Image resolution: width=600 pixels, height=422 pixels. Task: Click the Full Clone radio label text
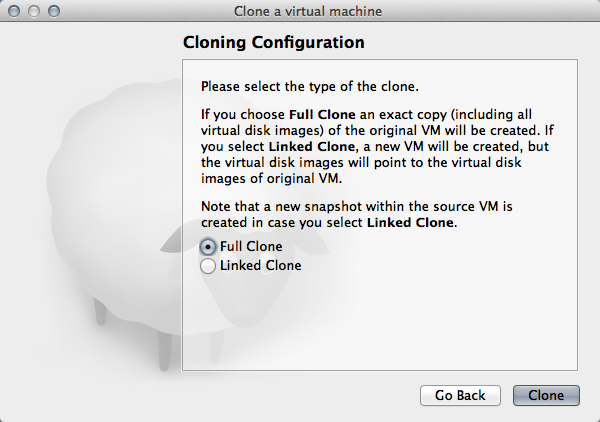click(x=251, y=247)
